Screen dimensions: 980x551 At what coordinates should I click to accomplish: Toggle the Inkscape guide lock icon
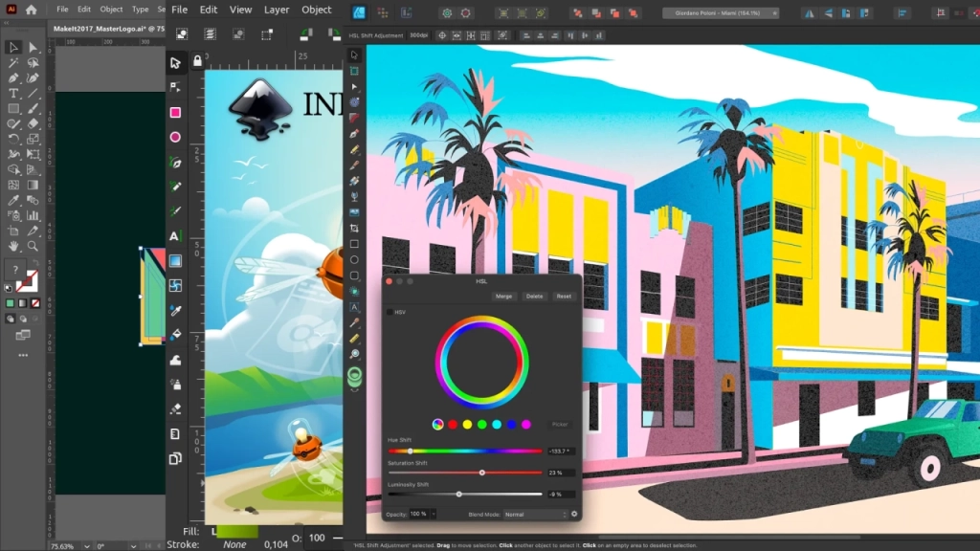[x=198, y=61]
